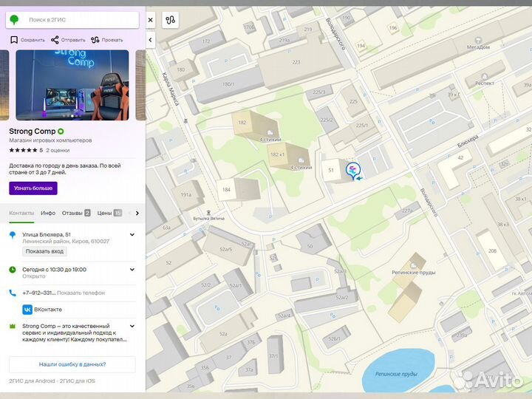Image resolution: width=532 pixels, height=399 pixels.
Task: Click the 'Открыто' open status text
Action: click(x=33, y=276)
